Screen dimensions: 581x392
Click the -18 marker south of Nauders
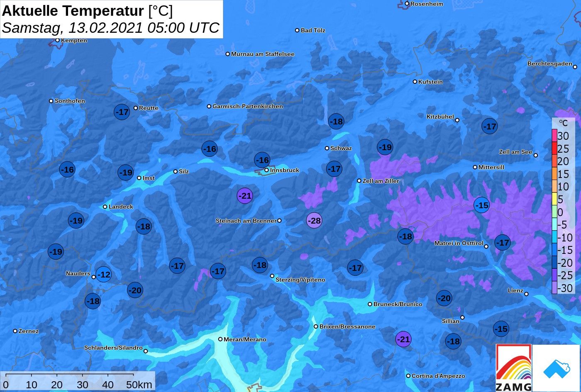93,301
